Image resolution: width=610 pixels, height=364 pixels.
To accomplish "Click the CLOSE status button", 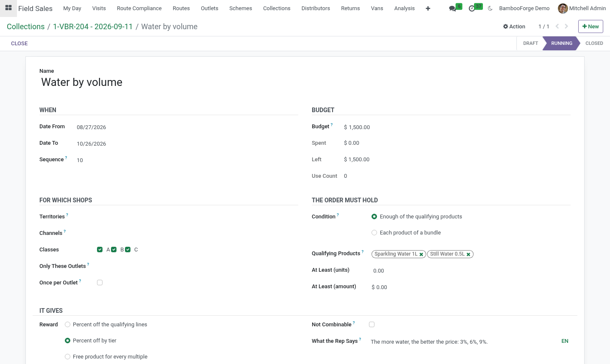I will [19, 44].
